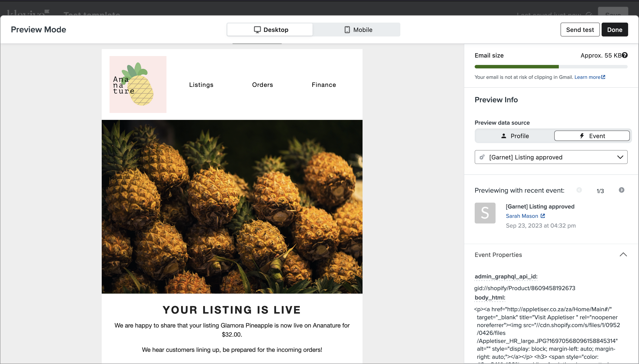The width and height of the screenshot is (639, 364).
Task: Click Orders in email navigation
Action: pos(263,85)
